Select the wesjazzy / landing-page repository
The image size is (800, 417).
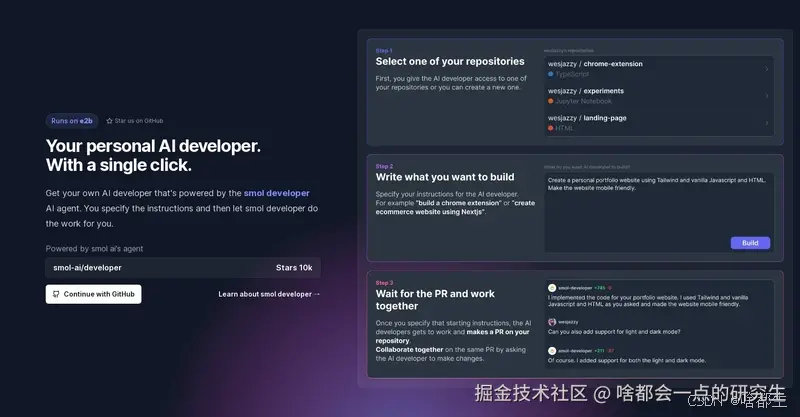(x=658, y=123)
